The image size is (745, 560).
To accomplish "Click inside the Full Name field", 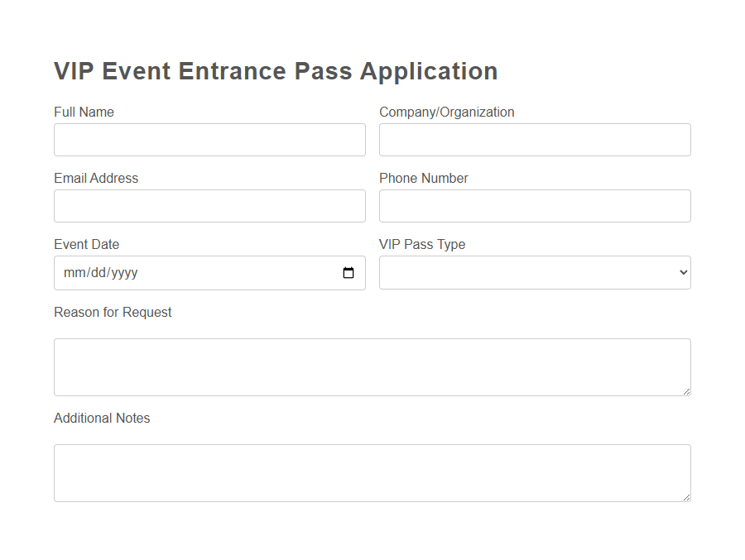I will pyautogui.click(x=209, y=139).
